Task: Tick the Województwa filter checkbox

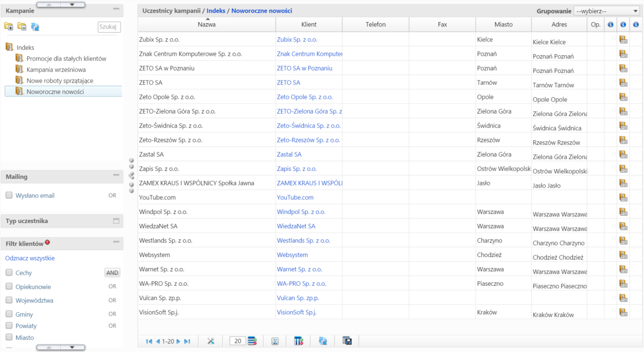Action: pyautogui.click(x=9, y=300)
